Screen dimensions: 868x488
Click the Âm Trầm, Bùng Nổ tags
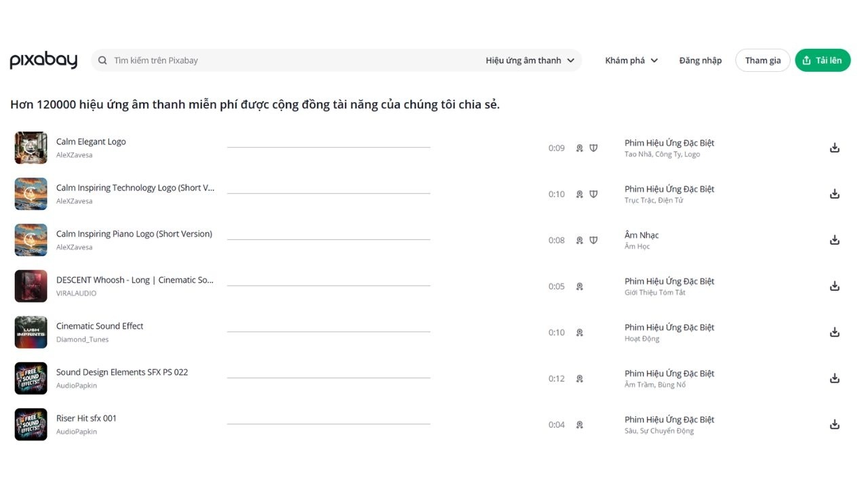click(x=655, y=385)
